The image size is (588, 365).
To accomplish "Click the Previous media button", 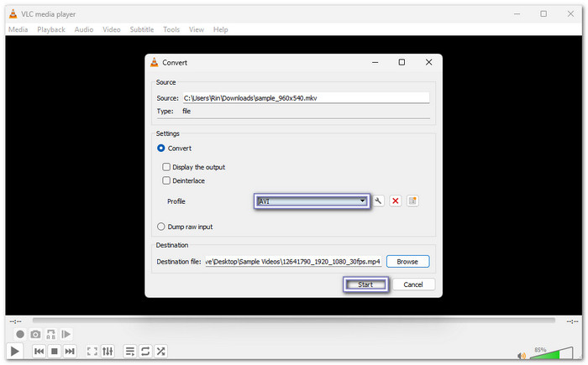I will coord(39,351).
